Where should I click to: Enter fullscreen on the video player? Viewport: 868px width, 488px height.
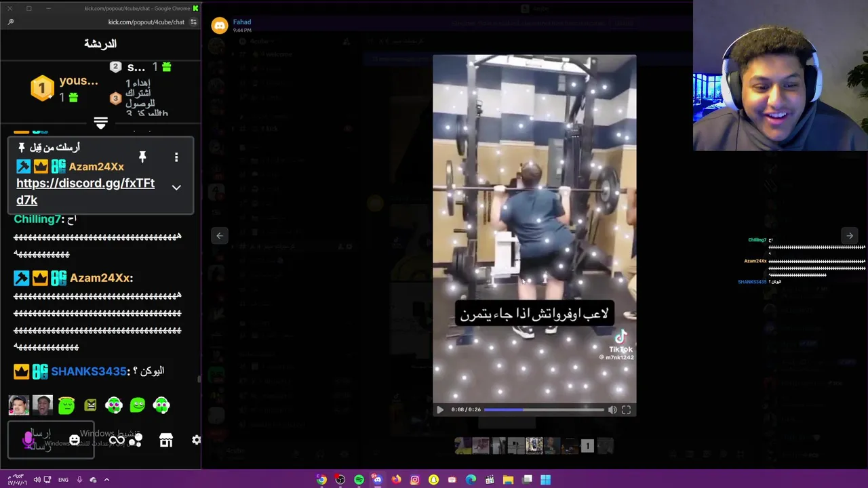(x=626, y=409)
